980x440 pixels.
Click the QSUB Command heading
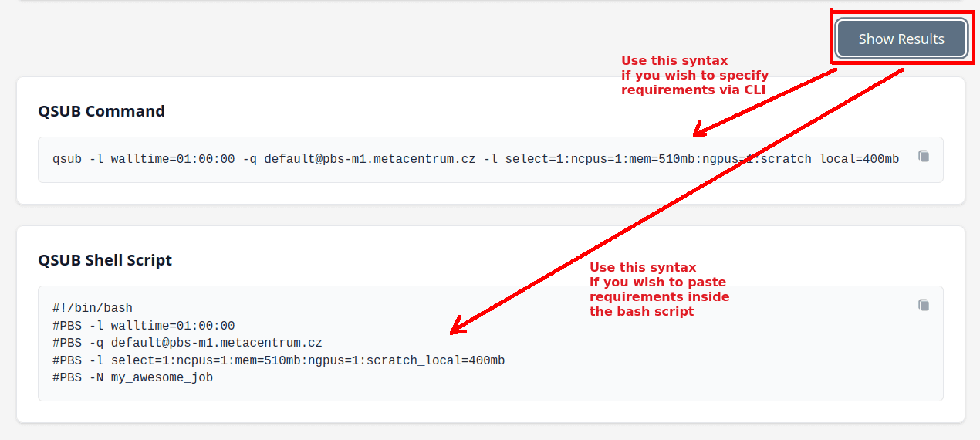coord(101,111)
